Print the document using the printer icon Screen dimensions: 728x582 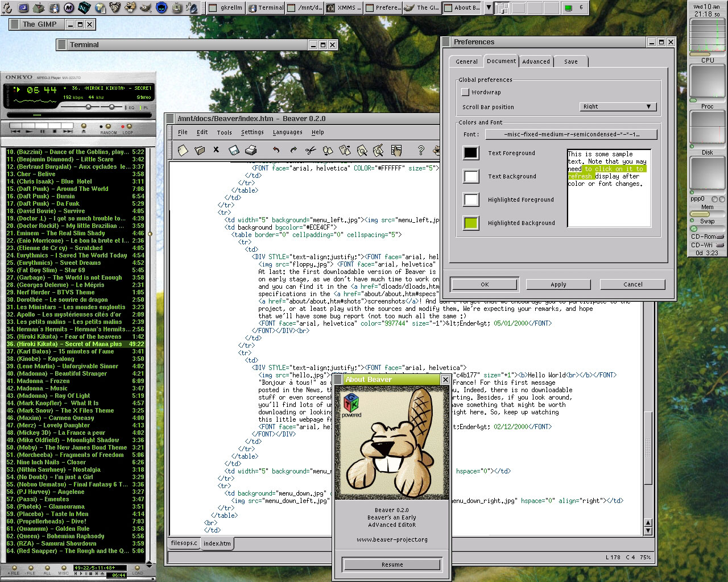(x=251, y=151)
